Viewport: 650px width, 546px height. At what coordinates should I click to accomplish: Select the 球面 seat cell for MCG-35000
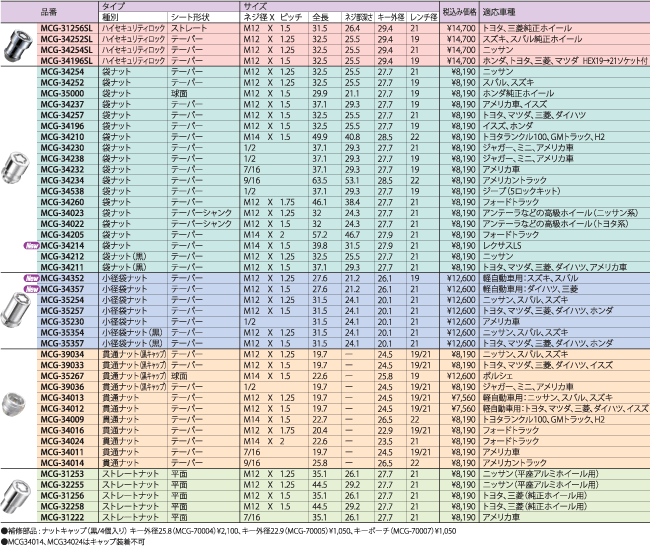179,93
